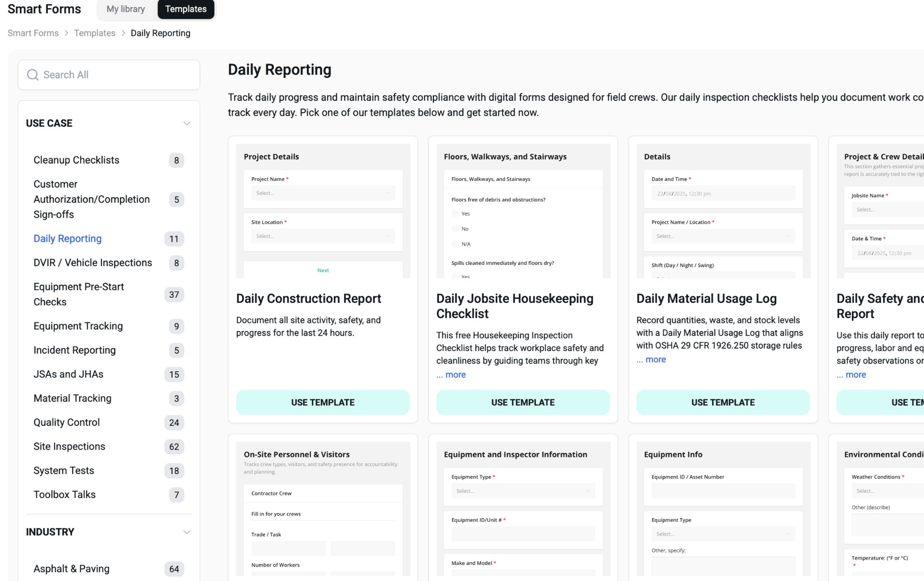Expand Housekeeping Checklist description with more
Screen dimensions: 924x581
451,375
